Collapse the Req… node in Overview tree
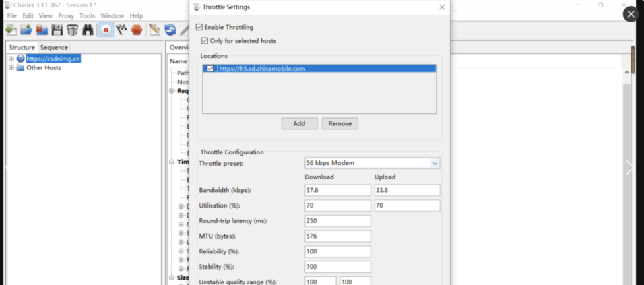Viewport: 644px width, 285px height. point(172,91)
